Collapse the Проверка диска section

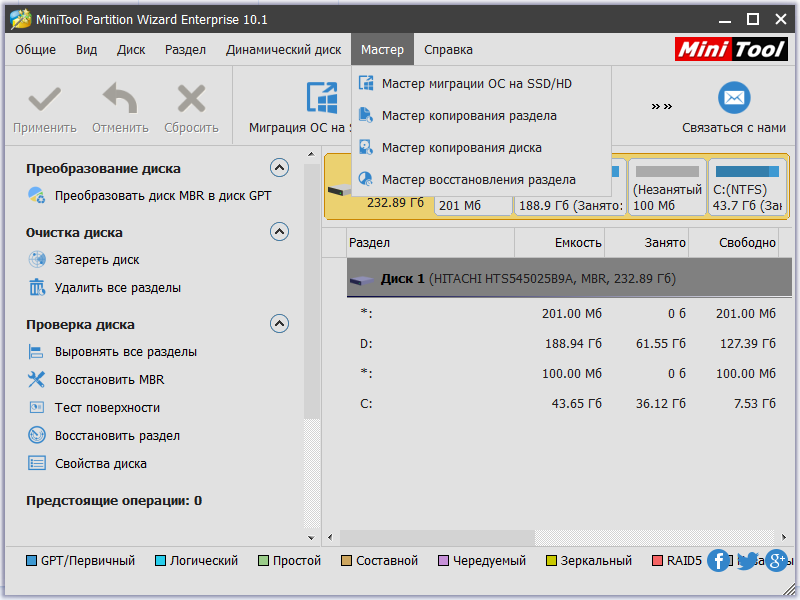tap(279, 324)
